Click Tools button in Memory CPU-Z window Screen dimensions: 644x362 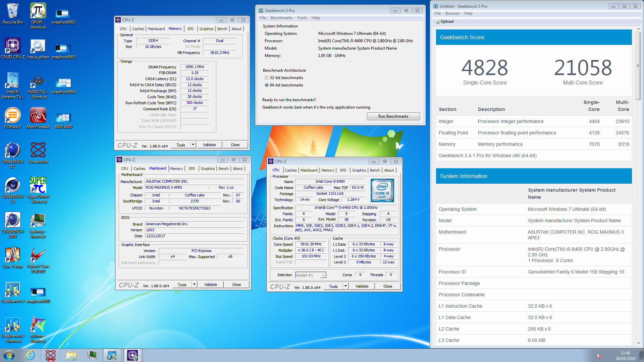pos(181,145)
